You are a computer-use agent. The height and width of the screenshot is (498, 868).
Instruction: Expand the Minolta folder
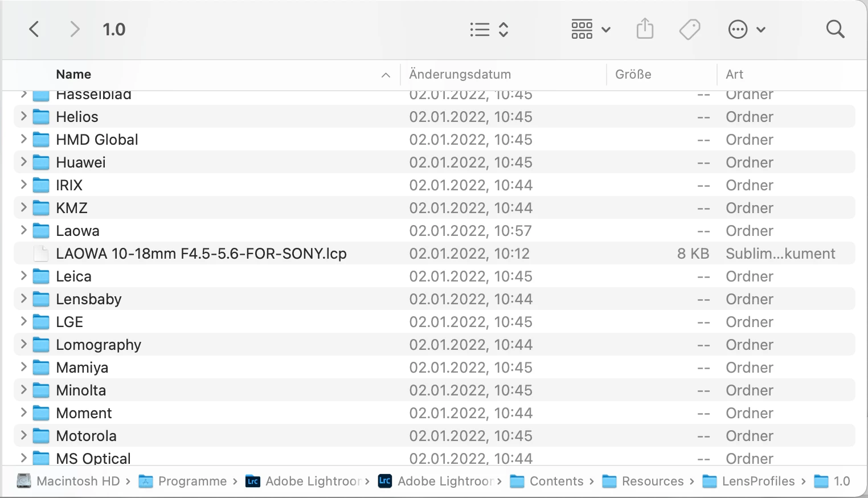click(x=23, y=390)
